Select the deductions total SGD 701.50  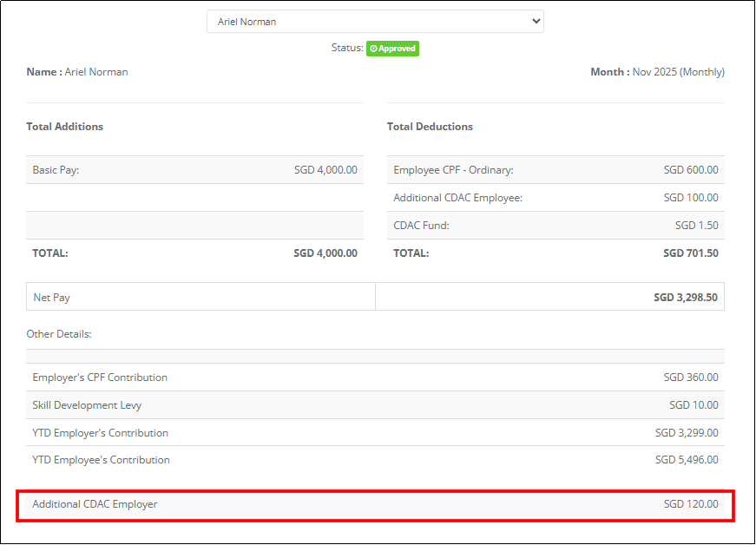(691, 253)
